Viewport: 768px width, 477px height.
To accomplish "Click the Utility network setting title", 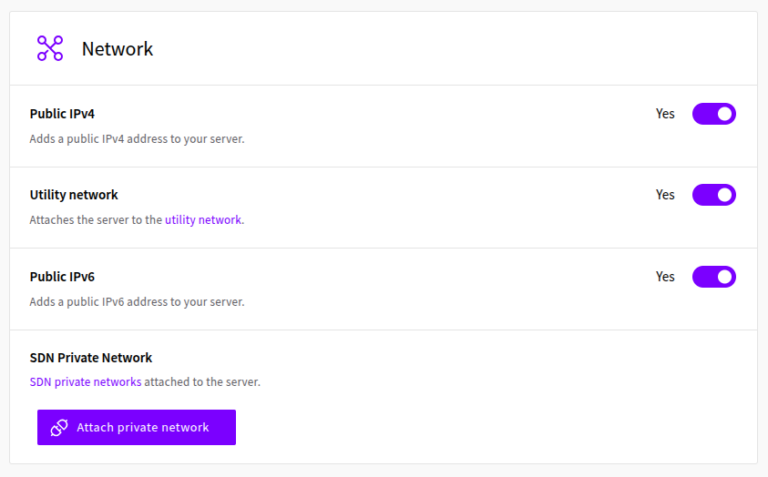I will tap(74, 195).
